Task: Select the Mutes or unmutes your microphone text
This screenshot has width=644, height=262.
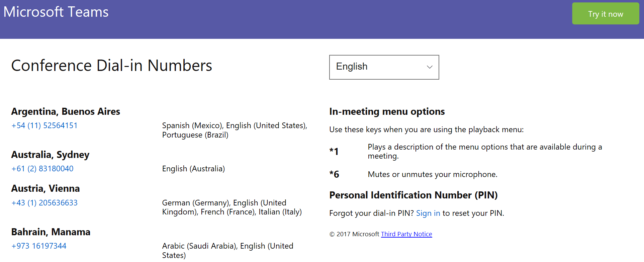Action: (x=433, y=174)
